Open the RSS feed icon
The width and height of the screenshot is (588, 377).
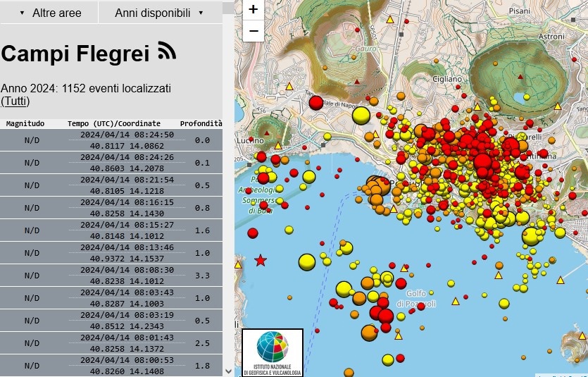[167, 51]
